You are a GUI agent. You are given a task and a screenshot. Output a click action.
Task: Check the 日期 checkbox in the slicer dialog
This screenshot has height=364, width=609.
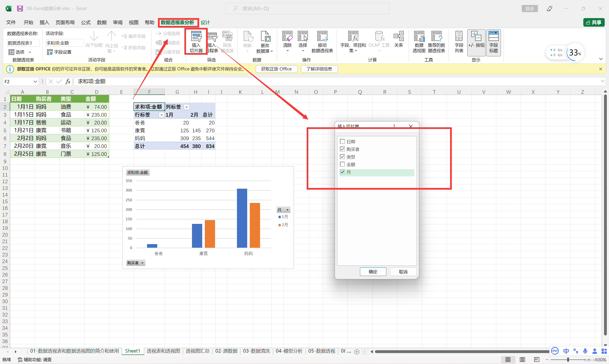tap(342, 142)
